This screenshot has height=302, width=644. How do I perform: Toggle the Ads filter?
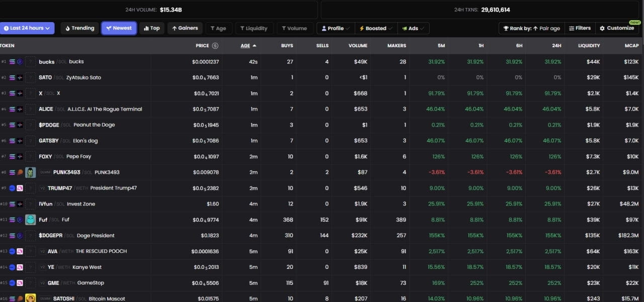point(413,28)
